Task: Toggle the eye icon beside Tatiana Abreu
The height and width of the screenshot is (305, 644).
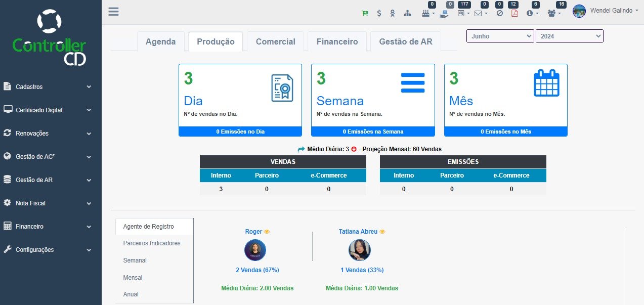Action: point(382,232)
